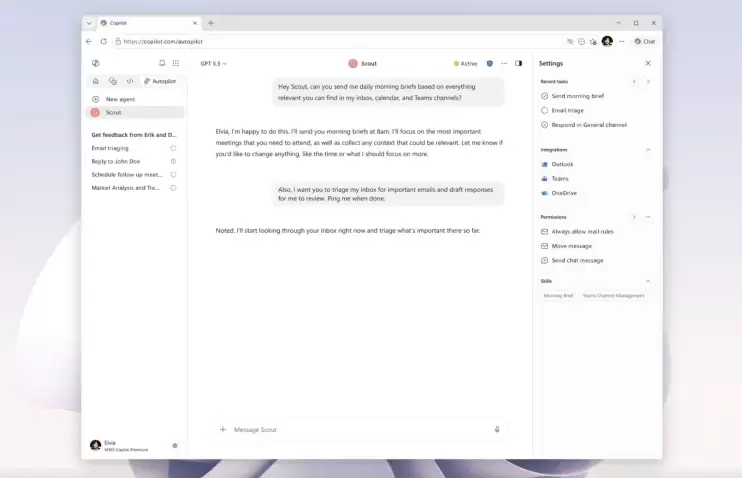This screenshot has height=478, width=742.
Task: Go to the Home icon tab
Action: 96,81
